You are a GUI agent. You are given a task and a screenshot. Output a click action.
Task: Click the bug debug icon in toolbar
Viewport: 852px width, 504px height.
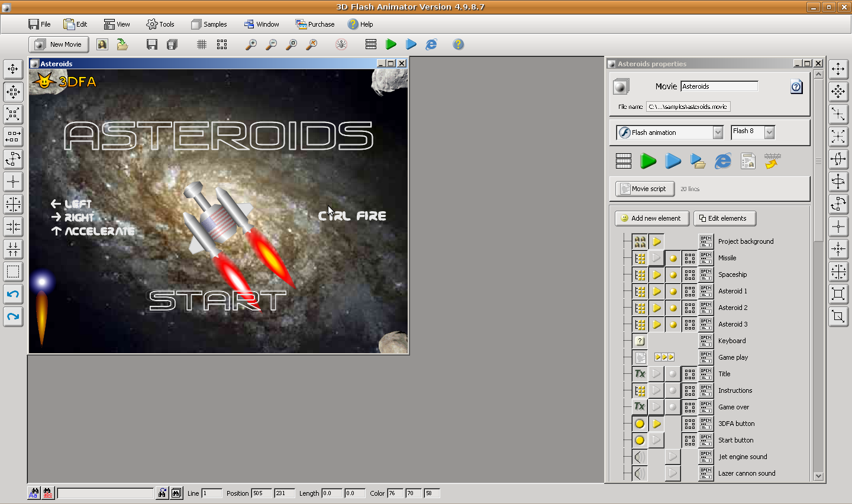pyautogui.click(x=341, y=44)
